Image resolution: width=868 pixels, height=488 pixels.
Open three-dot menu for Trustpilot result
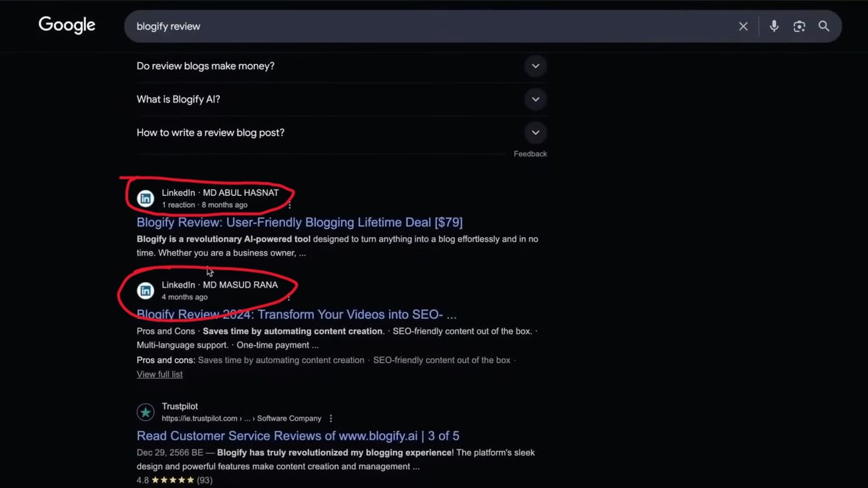coord(331,419)
